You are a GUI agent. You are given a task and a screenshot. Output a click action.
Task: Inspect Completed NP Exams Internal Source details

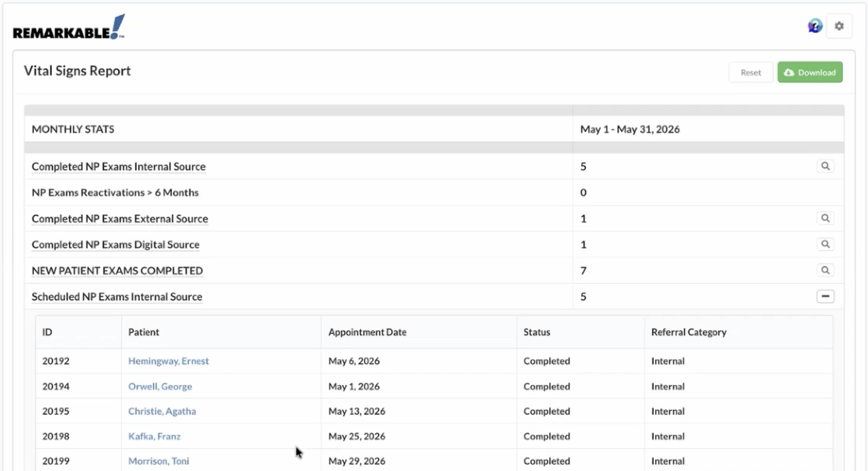(x=825, y=166)
